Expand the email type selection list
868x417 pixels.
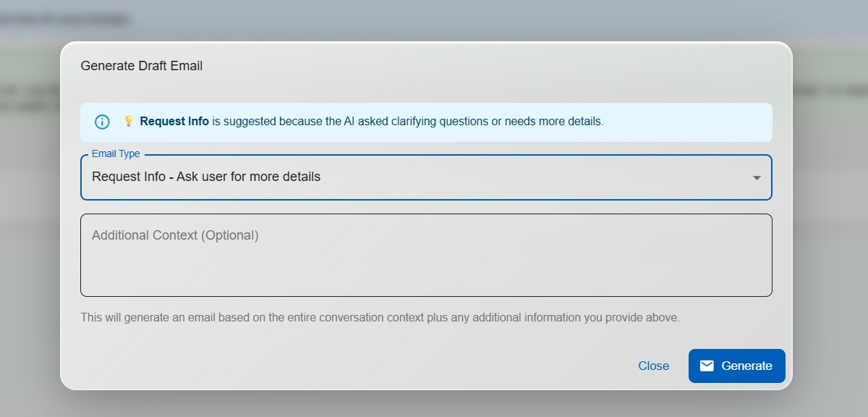click(426, 177)
